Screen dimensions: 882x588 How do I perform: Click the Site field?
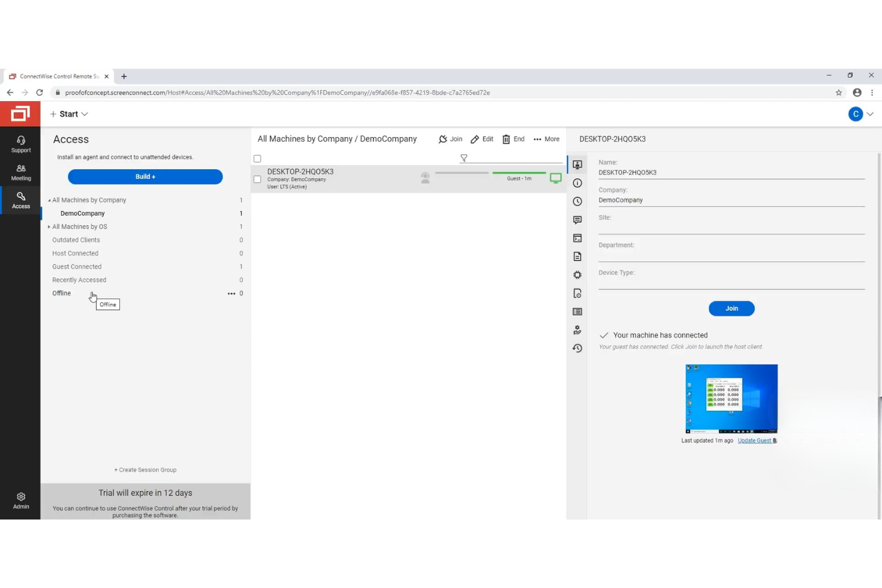click(x=731, y=228)
